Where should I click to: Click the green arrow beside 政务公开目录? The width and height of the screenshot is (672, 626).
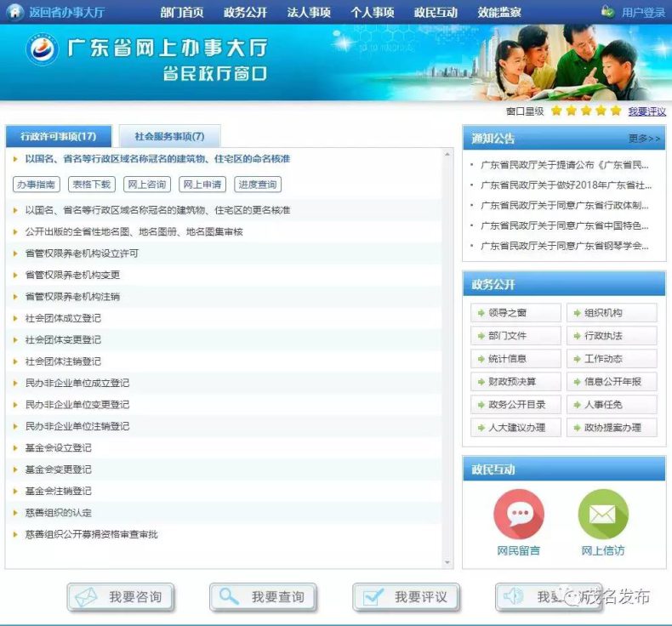click(x=481, y=405)
